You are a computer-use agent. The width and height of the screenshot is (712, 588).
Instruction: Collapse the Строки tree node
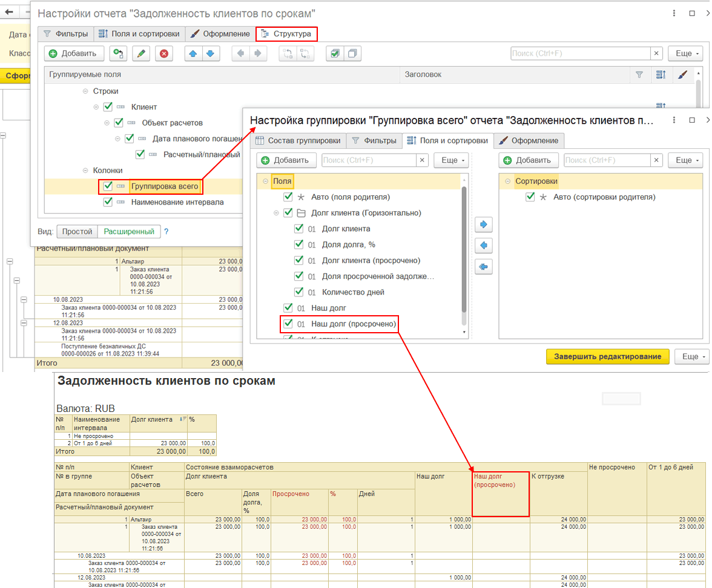pos(85,91)
